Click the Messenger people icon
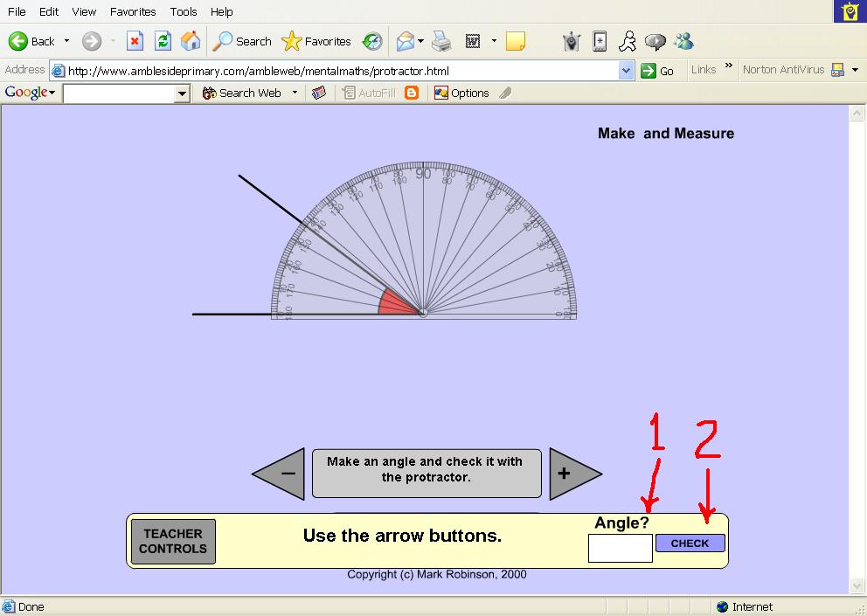 point(684,41)
